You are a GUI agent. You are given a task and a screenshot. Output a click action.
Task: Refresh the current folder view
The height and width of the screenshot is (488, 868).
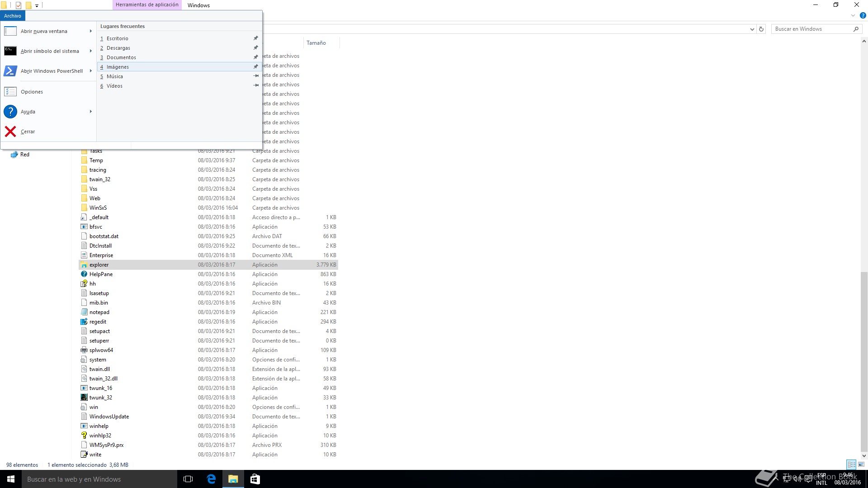point(761,29)
